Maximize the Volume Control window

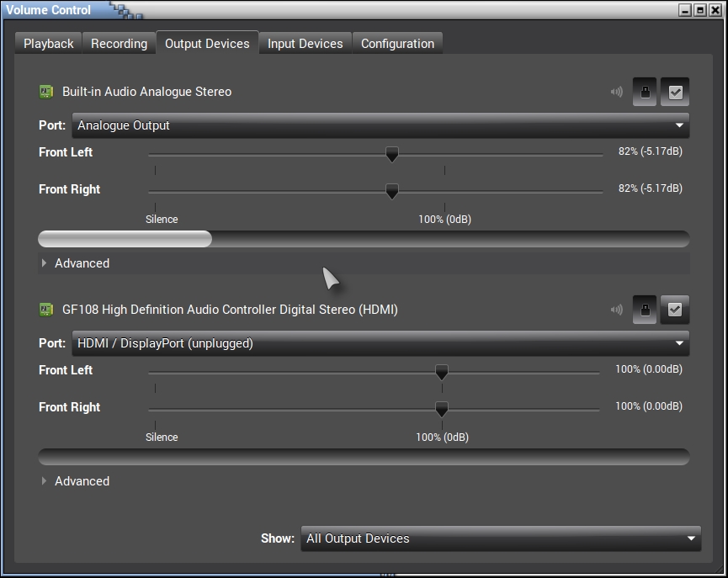coord(700,10)
